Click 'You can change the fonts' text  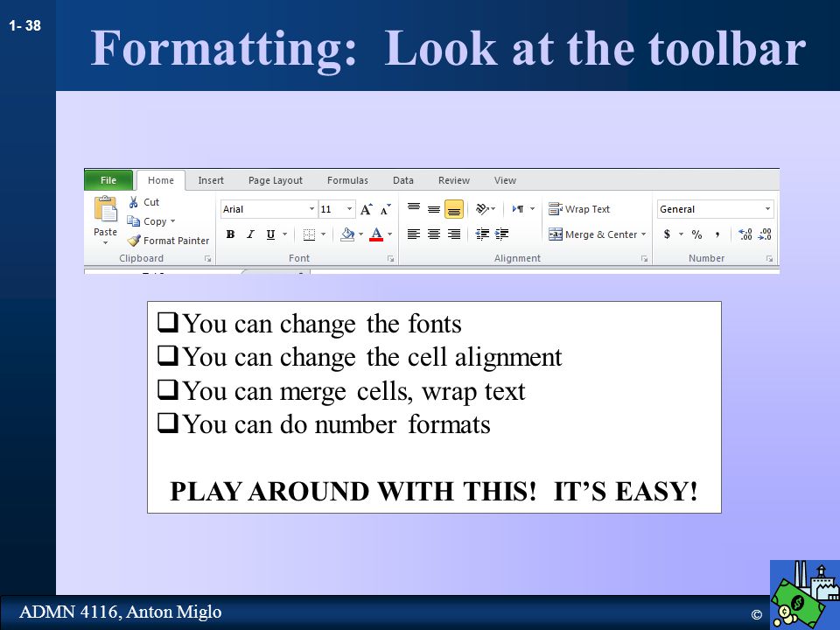(322, 324)
